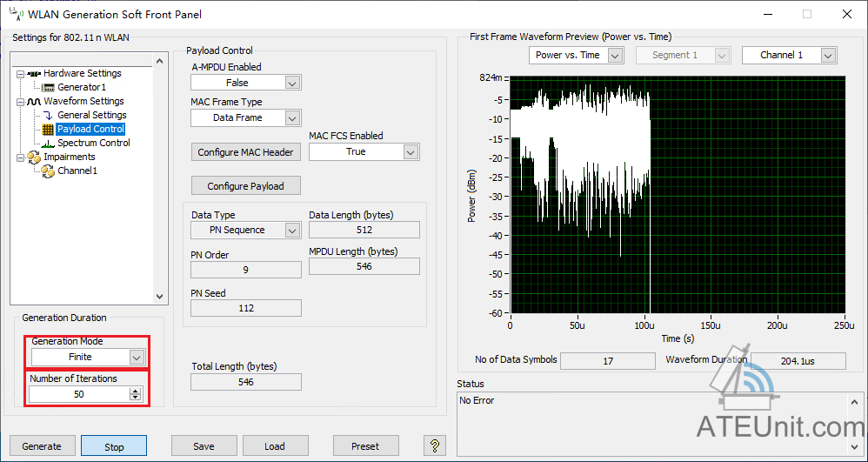Collapse the Waveform Settings tree node
Image resolution: width=868 pixels, height=462 pixels.
(x=21, y=102)
